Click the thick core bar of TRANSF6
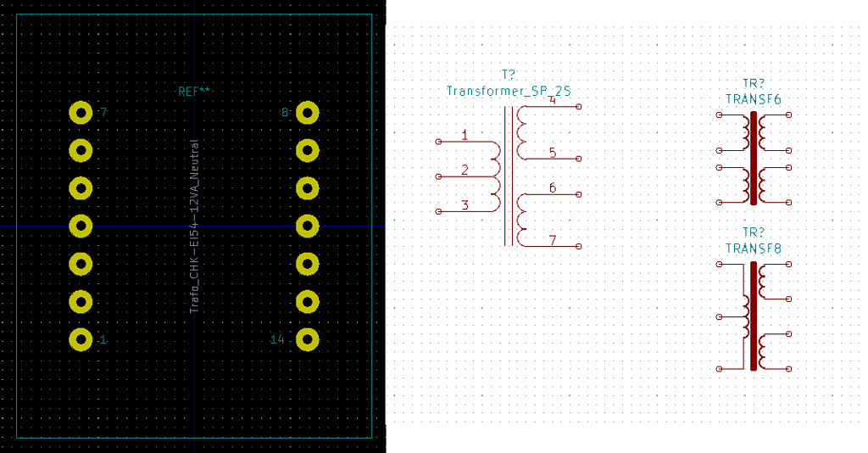 pos(753,158)
